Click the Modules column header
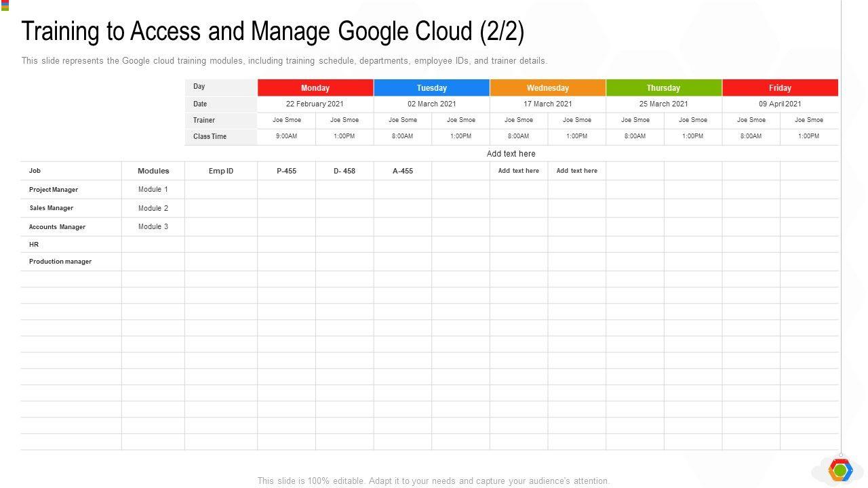Screen dimensions: 868x488 (x=153, y=171)
